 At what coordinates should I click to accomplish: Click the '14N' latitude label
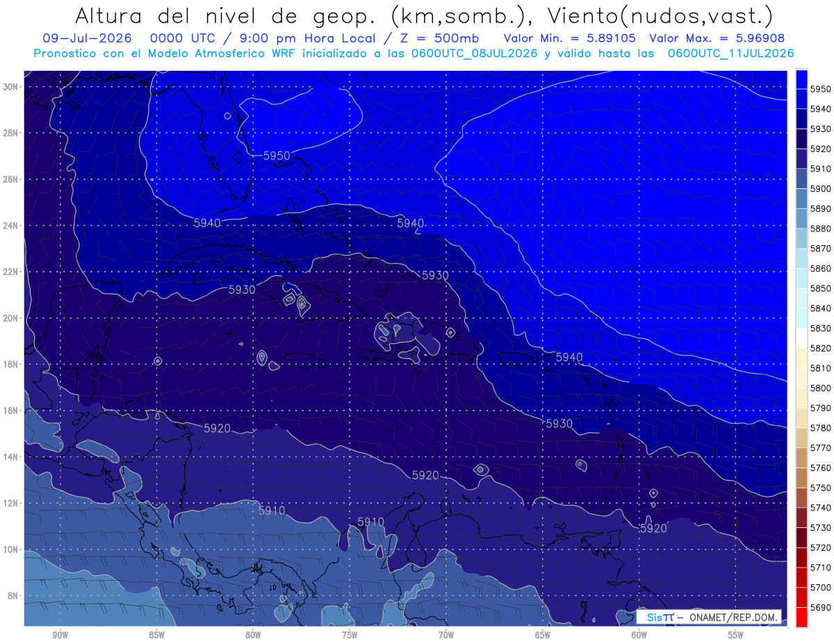pos(10,457)
